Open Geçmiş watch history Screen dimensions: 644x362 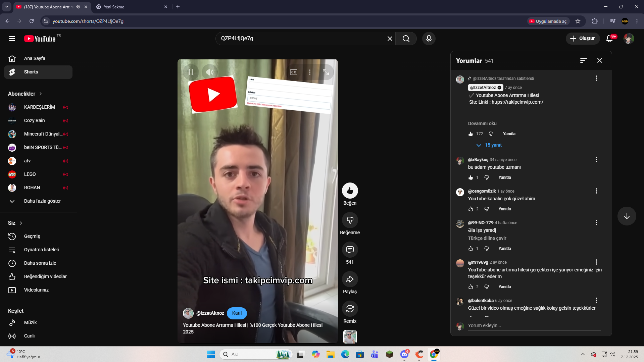(38, 237)
